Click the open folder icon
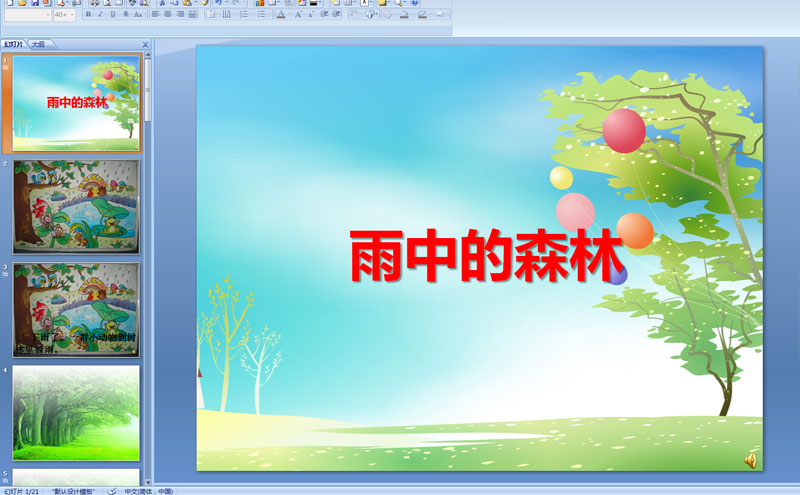 pyautogui.click(x=22, y=3)
